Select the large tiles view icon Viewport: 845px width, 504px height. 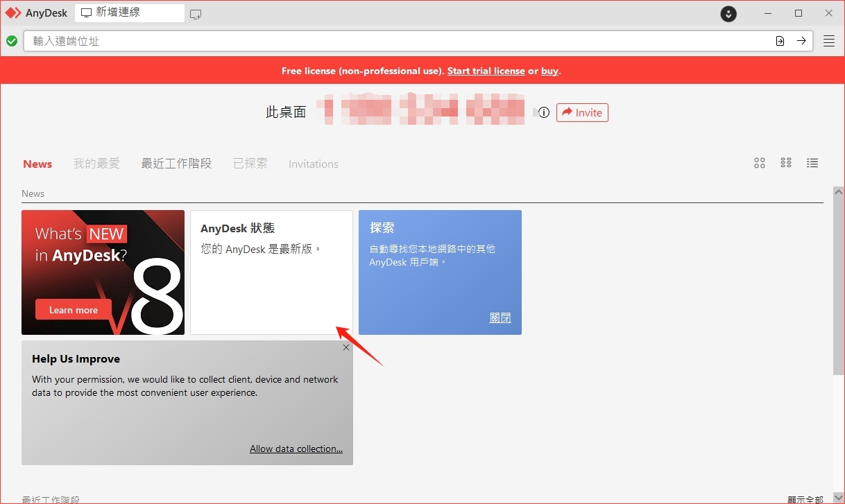coord(760,163)
